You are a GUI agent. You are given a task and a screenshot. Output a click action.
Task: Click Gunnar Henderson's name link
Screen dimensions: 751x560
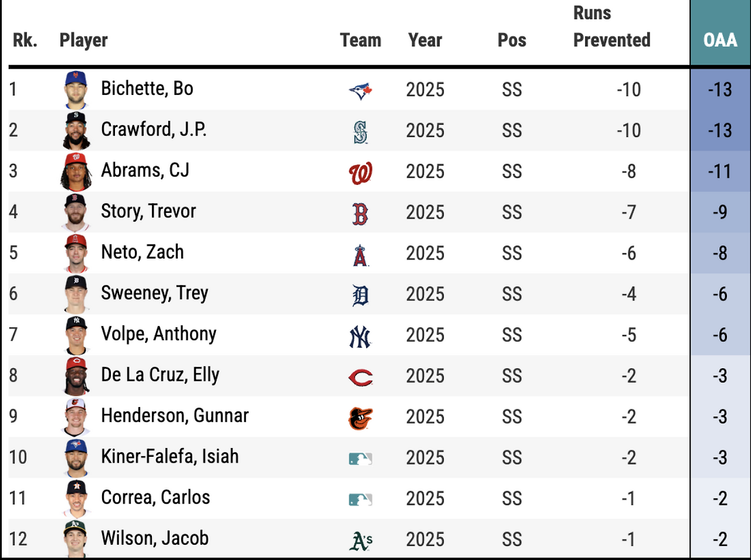point(174,416)
